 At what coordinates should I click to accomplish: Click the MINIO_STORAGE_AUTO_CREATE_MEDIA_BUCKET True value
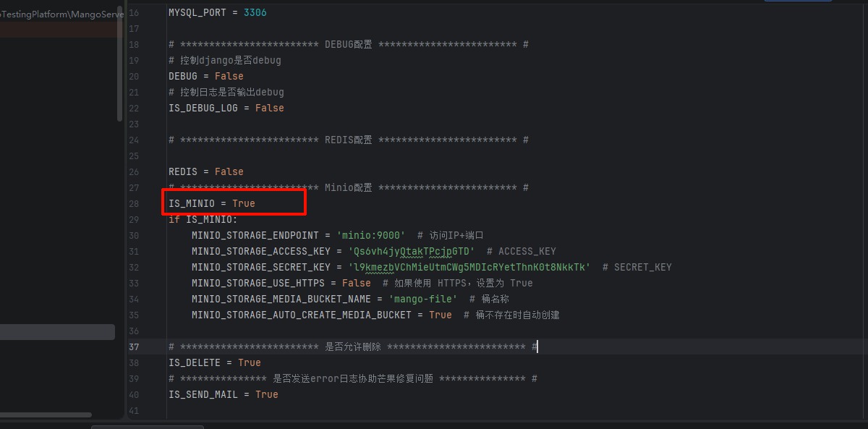tap(440, 315)
